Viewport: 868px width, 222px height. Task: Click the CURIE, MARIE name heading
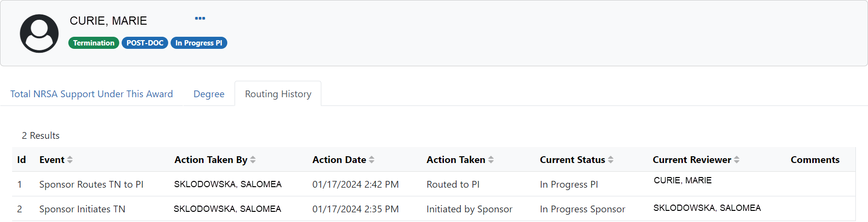tap(108, 21)
